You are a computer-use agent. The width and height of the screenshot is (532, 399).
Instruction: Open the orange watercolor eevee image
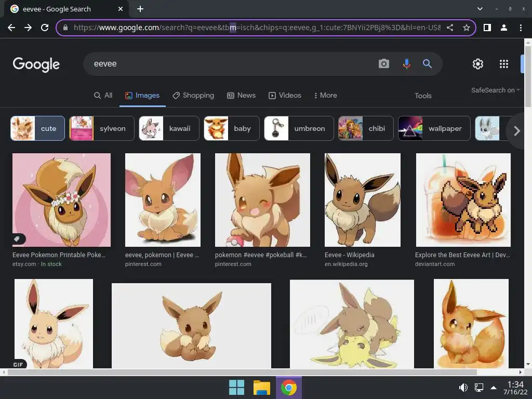[471, 324]
